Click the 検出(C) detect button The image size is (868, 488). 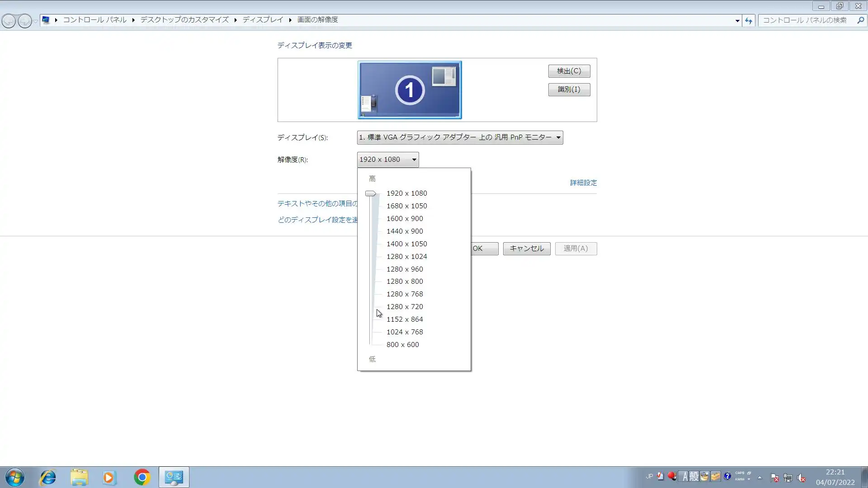tap(569, 71)
